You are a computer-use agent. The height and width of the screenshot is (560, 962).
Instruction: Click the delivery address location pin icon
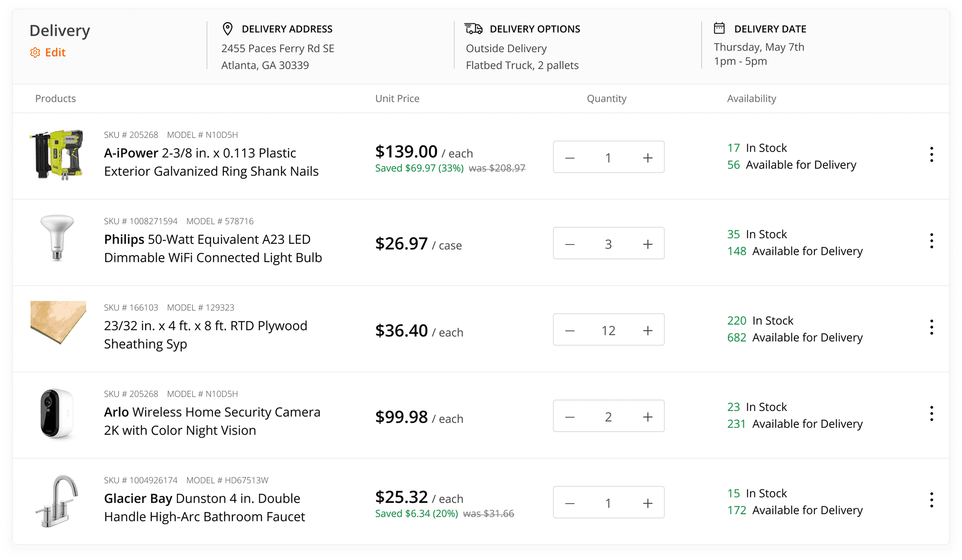tap(228, 29)
